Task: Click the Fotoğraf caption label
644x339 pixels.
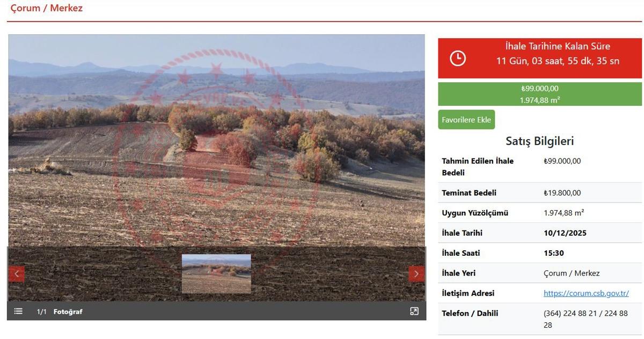Action: 68,312
